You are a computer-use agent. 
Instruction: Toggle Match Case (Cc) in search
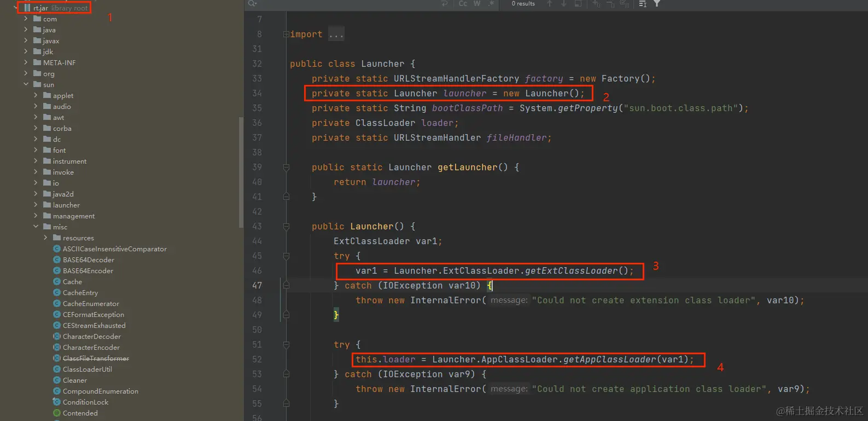coord(463,3)
